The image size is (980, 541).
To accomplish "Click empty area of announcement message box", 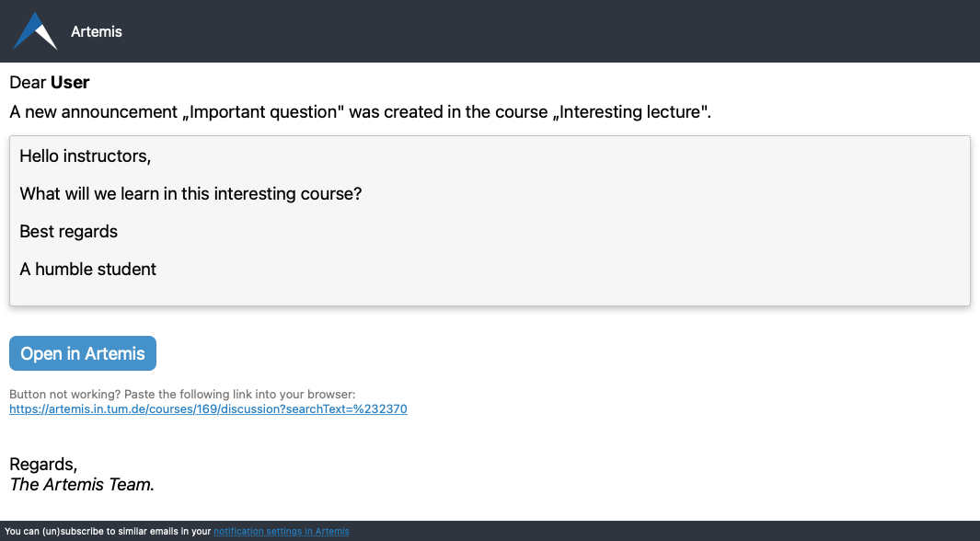I will coord(644,239).
